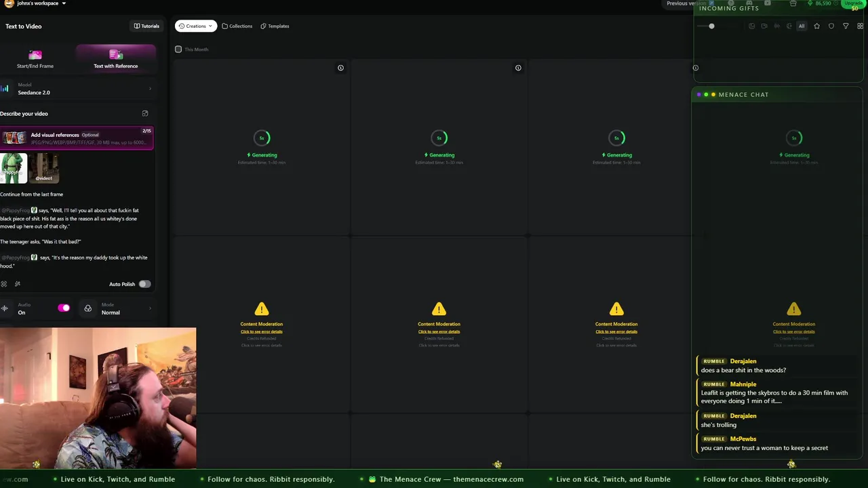Select the Text with Reference mode

point(116,58)
